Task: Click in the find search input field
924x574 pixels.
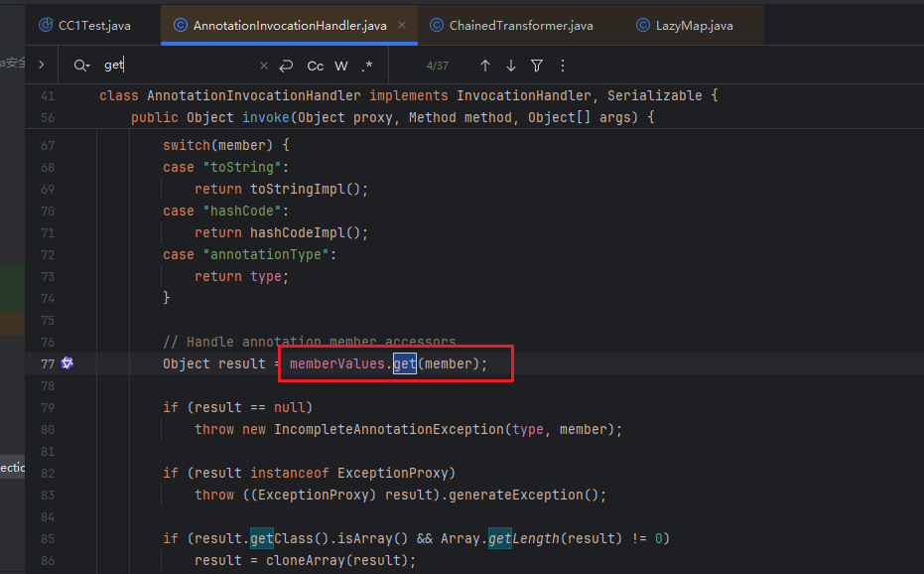Action: 179,66
